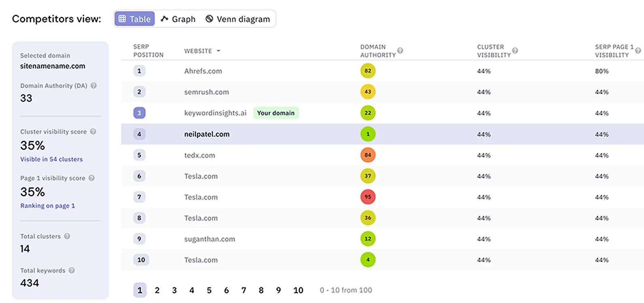The height and width of the screenshot is (303, 644).
Task: Go to pagination page 5
Action: [209, 290]
